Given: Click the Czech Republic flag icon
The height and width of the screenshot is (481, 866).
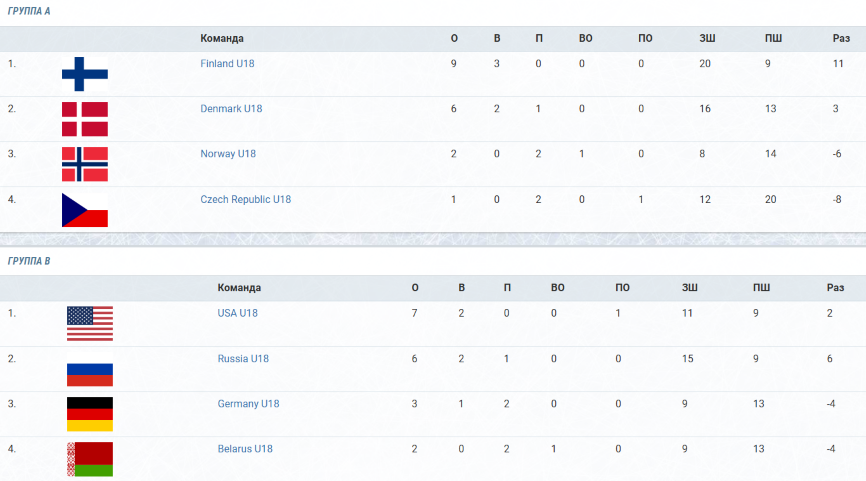Looking at the screenshot, I should 85,210.
